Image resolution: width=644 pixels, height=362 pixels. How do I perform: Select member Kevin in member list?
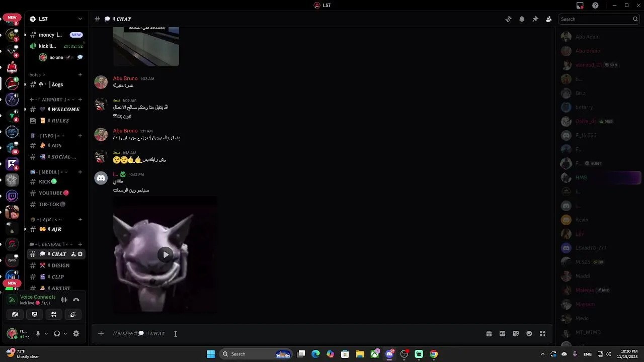[599, 220]
